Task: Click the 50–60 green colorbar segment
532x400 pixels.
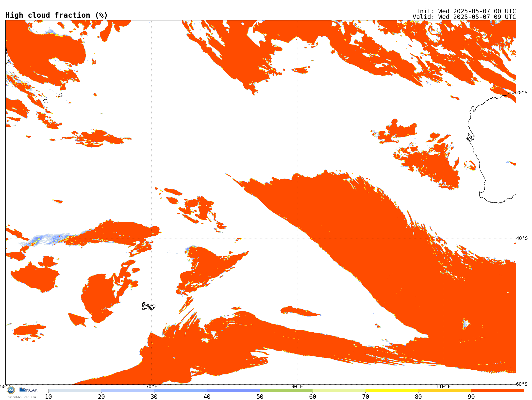Action: (286, 391)
